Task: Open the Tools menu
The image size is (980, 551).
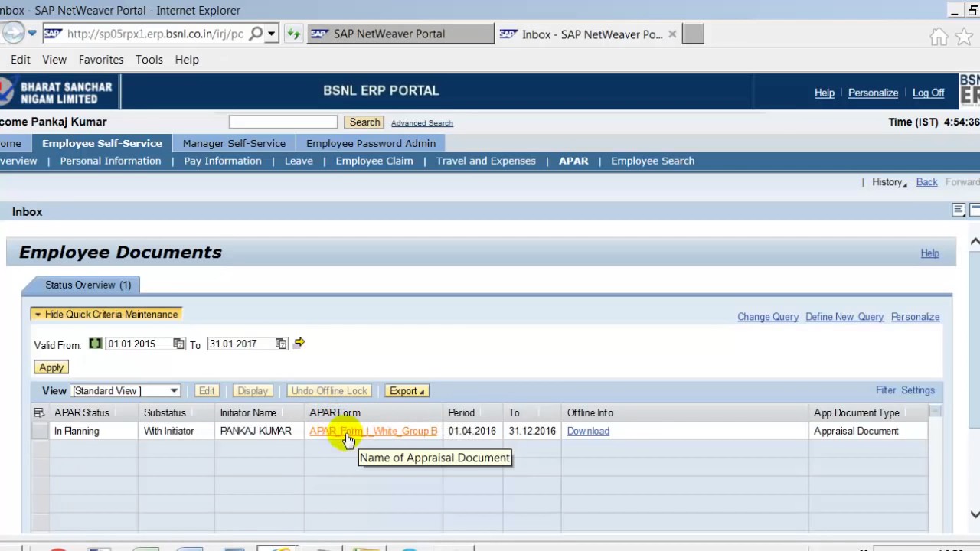Action: click(x=149, y=60)
